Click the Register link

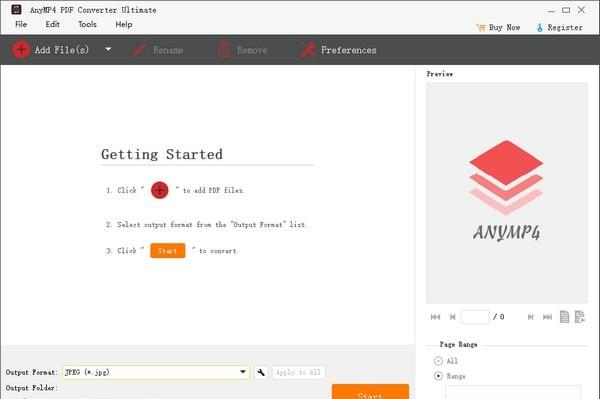[559, 28]
